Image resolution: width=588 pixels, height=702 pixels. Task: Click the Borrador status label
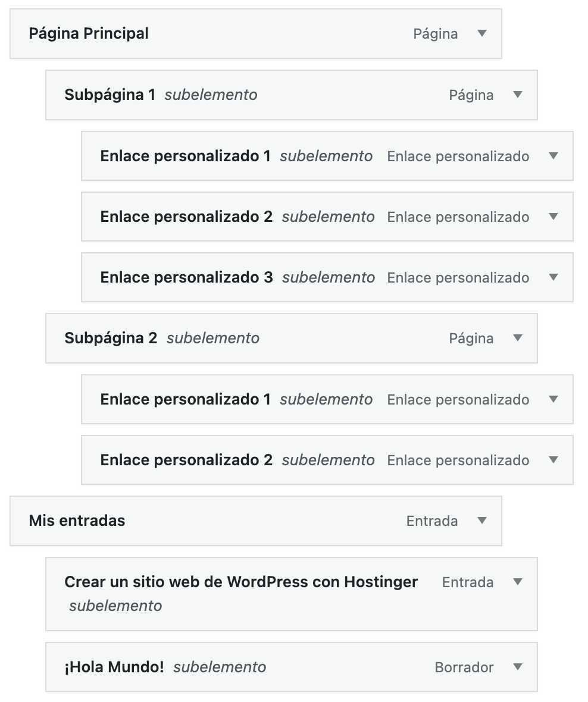pyautogui.click(x=465, y=667)
